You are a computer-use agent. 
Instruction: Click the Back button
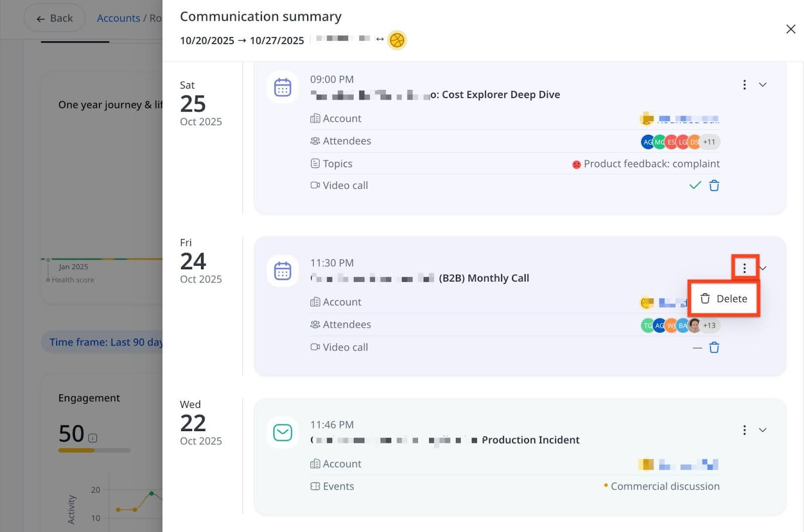(x=54, y=18)
